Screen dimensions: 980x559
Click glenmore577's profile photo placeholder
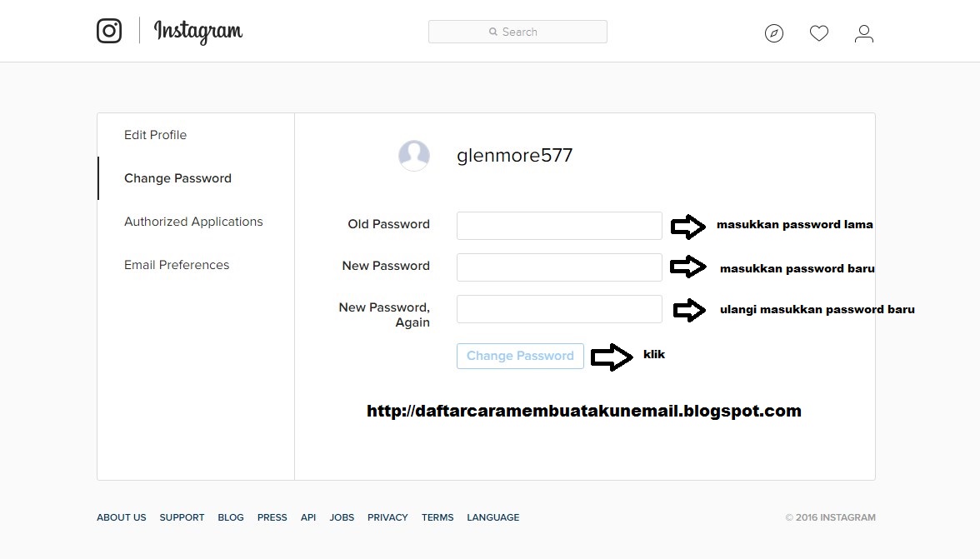pyautogui.click(x=414, y=155)
